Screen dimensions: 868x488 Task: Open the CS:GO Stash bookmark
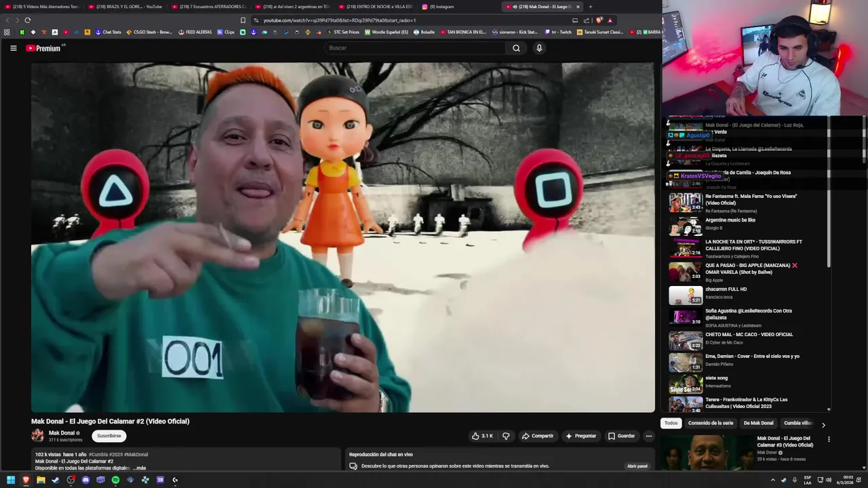click(149, 32)
